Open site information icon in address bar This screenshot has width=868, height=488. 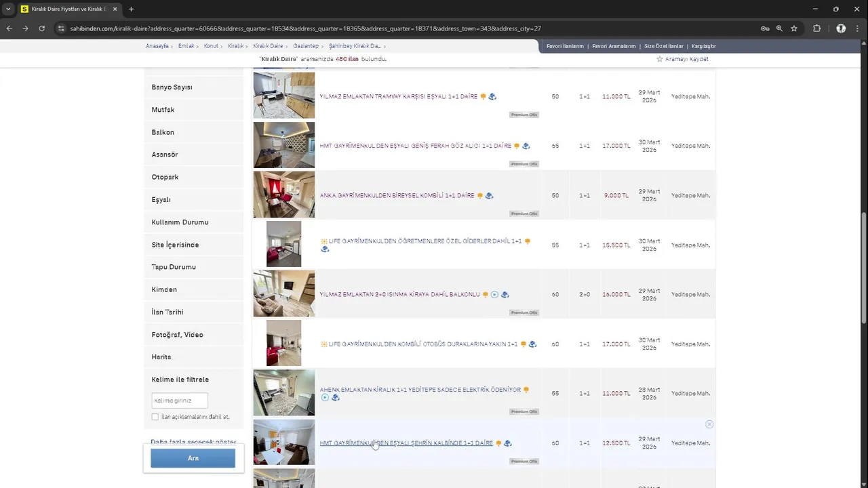click(61, 28)
